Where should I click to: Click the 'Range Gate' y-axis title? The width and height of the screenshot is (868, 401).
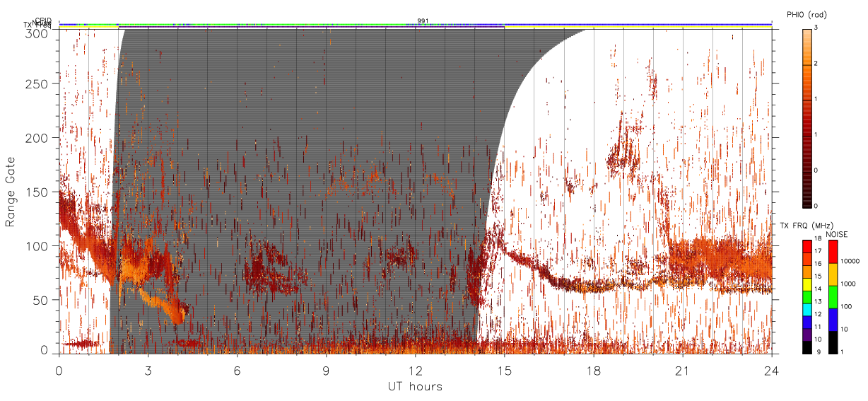11,192
